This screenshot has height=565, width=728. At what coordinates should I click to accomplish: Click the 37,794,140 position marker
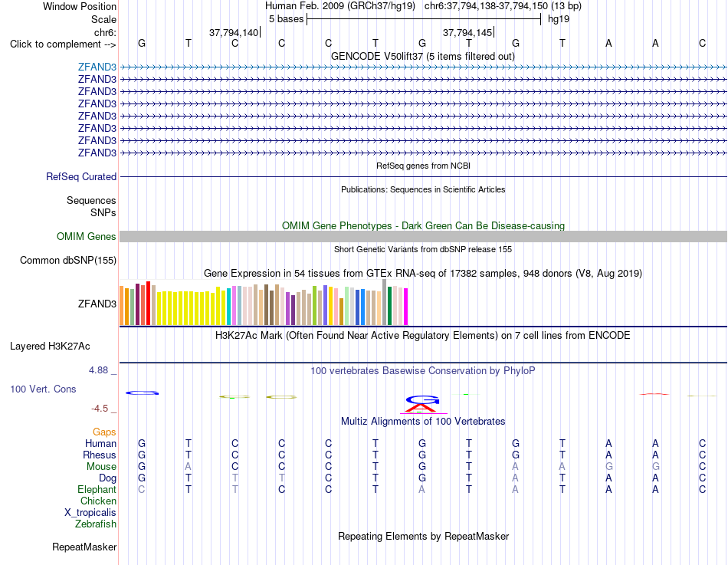(234, 32)
